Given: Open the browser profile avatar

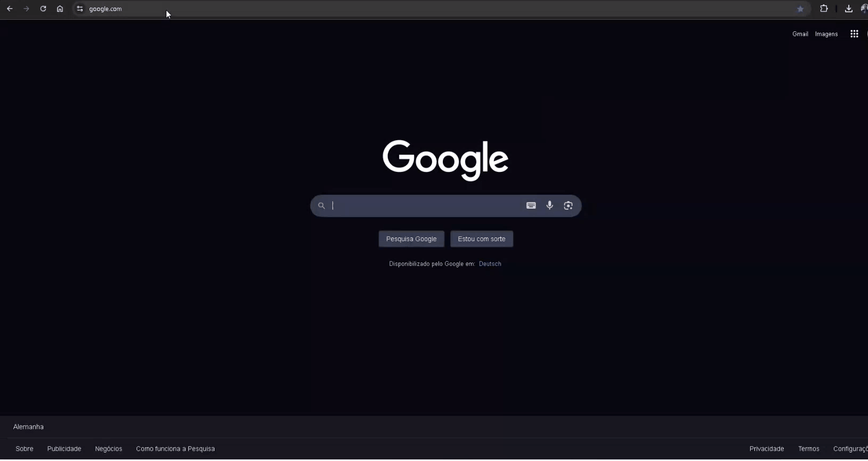Looking at the screenshot, I should coord(864,9).
